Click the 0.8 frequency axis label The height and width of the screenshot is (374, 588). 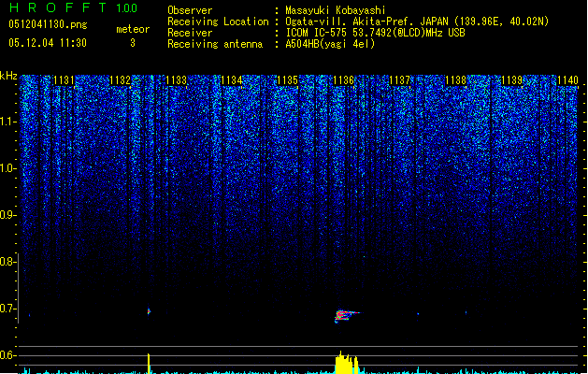click(7, 262)
